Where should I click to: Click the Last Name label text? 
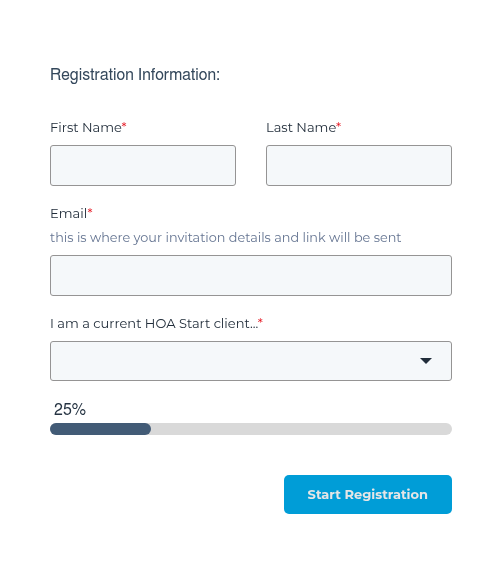coord(301,128)
